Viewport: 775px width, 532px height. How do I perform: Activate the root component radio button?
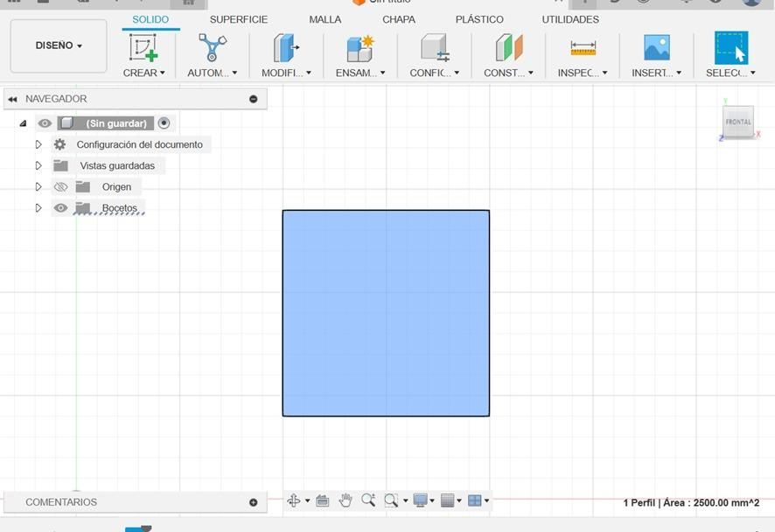[164, 123]
